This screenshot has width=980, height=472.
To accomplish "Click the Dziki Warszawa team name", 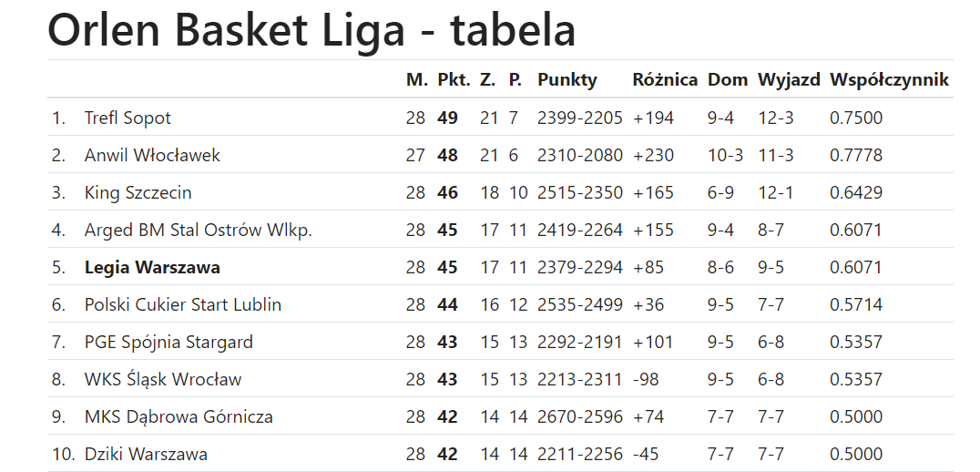I will tap(146, 454).
